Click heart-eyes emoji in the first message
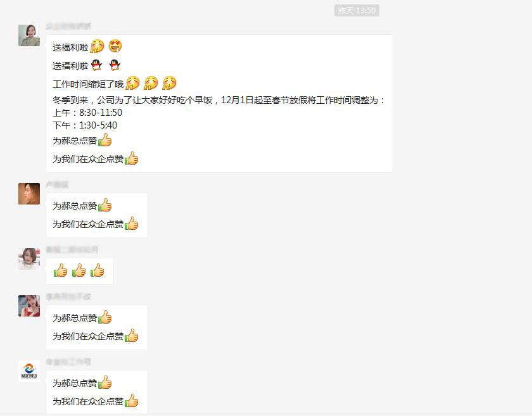Viewport: 532px width, 416px height. click(x=115, y=46)
